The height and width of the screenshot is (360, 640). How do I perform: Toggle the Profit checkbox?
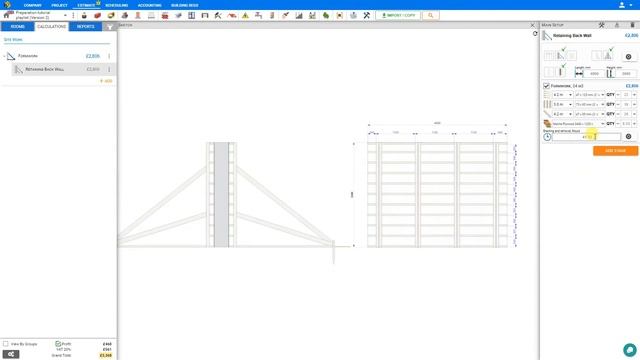pos(58,344)
